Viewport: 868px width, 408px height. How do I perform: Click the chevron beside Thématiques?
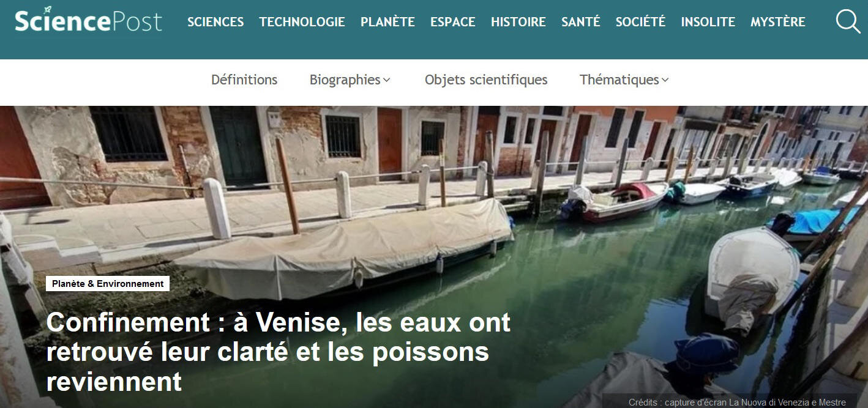(665, 80)
